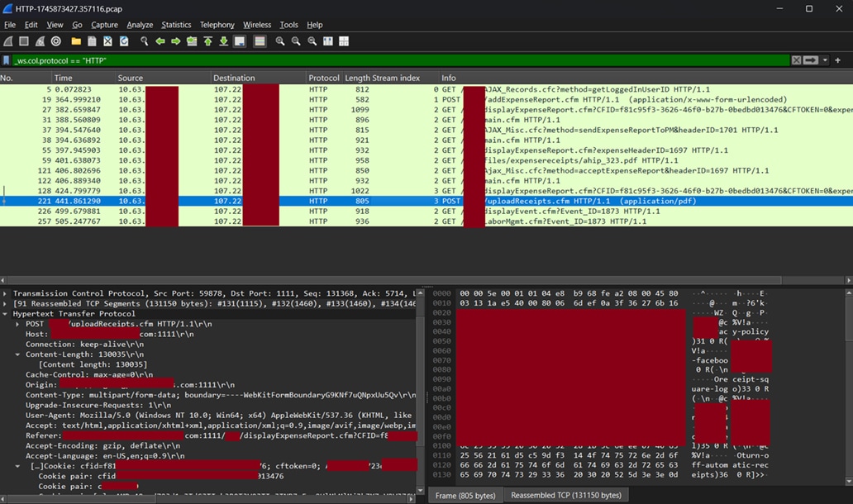Switch to Reassembled TCP (131150 bytes) tab
Viewport: 853px width, 504px height.
pyautogui.click(x=565, y=495)
